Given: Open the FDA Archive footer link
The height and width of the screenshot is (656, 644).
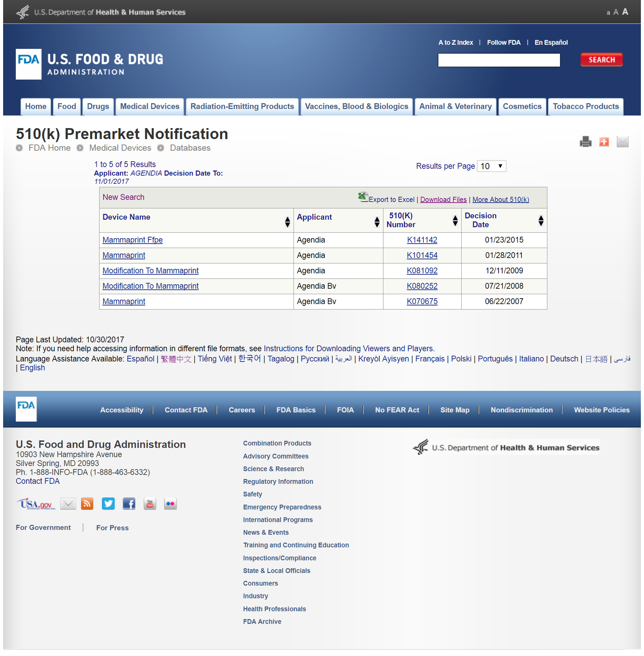Looking at the screenshot, I should click(x=262, y=621).
